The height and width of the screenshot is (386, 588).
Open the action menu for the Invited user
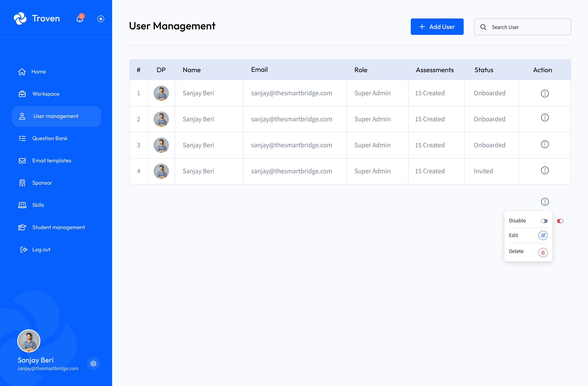tap(545, 170)
